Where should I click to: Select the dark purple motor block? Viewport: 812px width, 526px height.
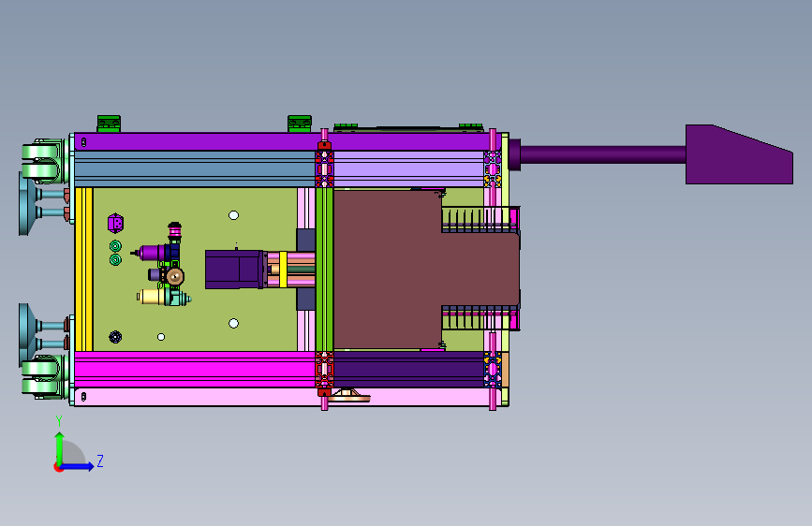233,270
